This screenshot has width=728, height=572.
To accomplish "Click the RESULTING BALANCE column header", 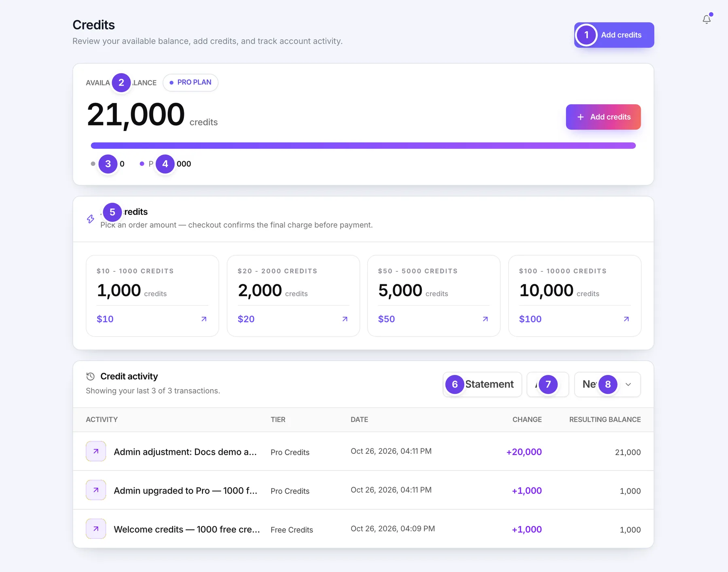I will coord(605,419).
